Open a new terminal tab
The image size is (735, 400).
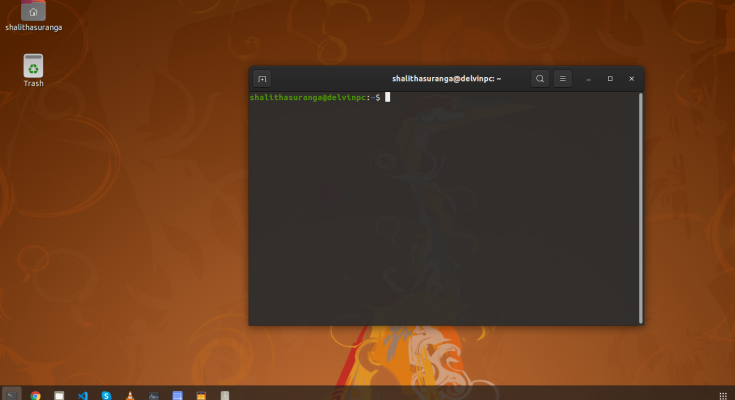262,78
